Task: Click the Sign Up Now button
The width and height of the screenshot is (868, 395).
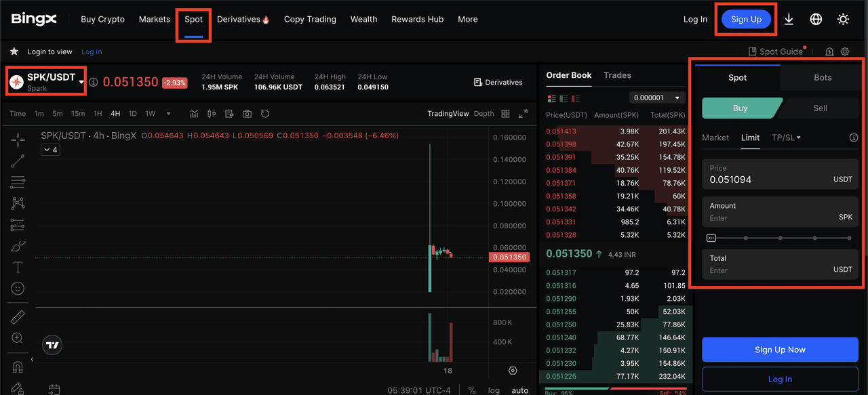Action: click(x=780, y=350)
